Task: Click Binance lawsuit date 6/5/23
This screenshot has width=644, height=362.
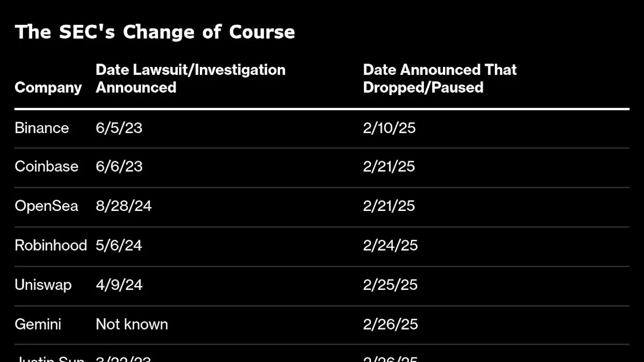Action: click(x=119, y=128)
